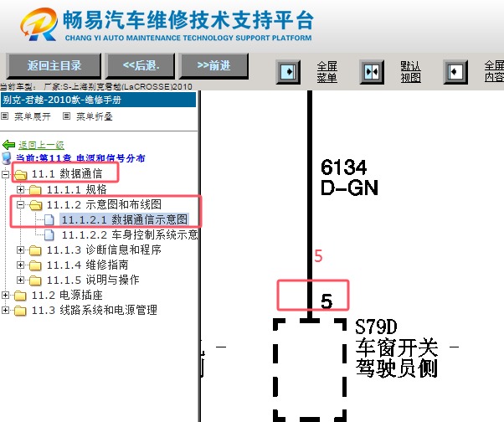Expand the 11.1.3 诊断信息和程序 node
This screenshot has width=504, height=422.
(20, 250)
